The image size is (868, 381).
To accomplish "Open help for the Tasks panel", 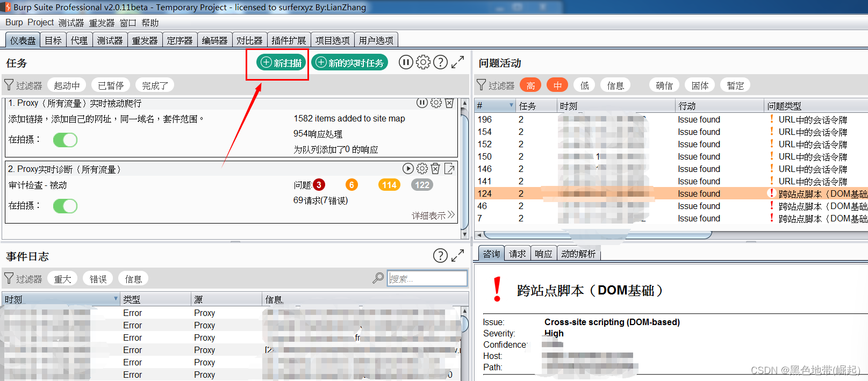I will (440, 62).
